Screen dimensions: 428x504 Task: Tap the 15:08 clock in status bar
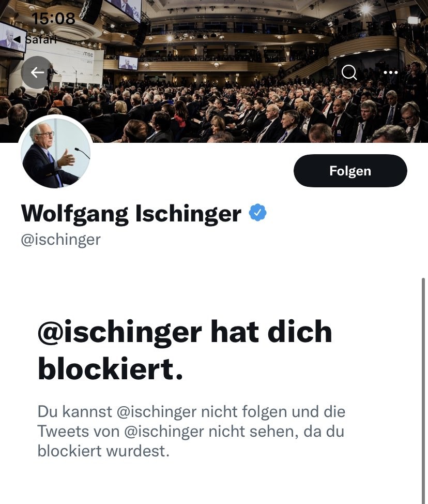pyautogui.click(x=53, y=19)
